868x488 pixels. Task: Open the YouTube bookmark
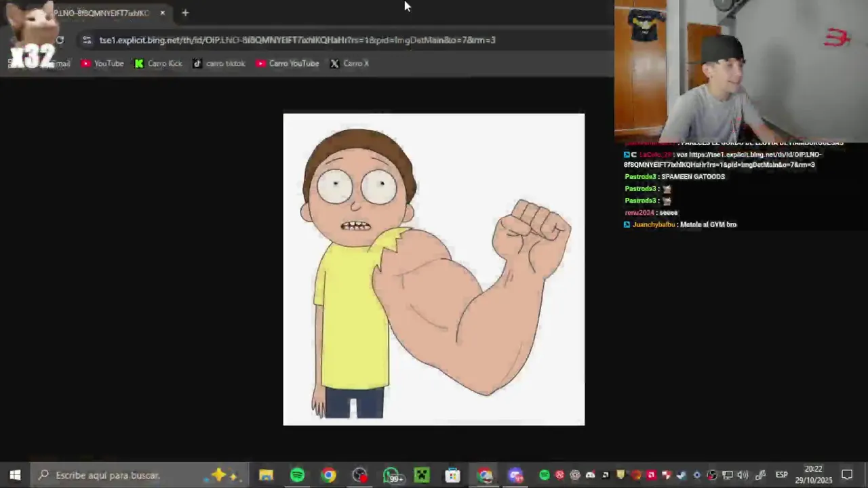pos(102,63)
